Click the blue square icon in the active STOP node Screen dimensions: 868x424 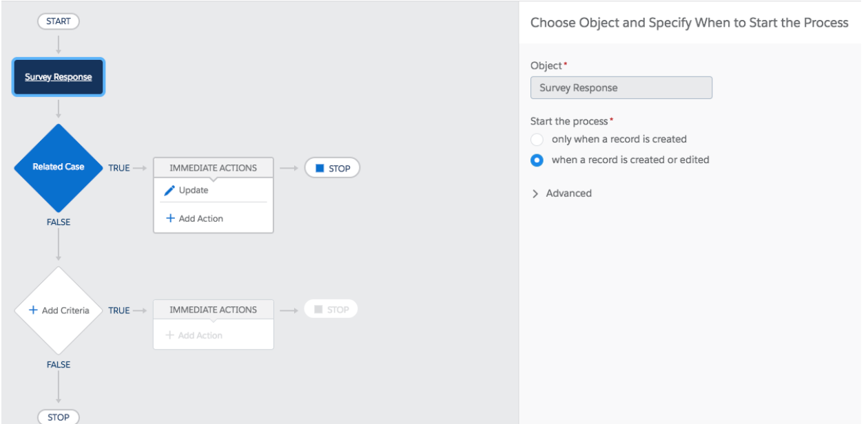[320, 168]
